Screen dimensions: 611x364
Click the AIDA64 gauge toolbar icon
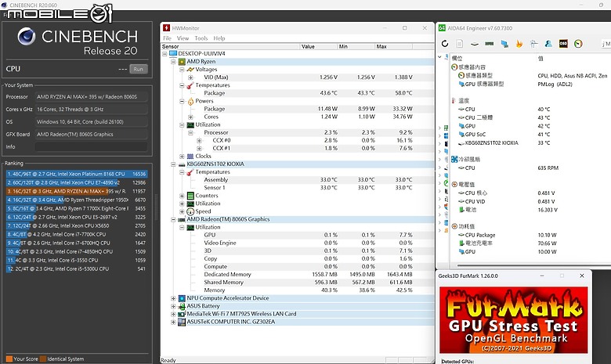[x=578, y=44]
